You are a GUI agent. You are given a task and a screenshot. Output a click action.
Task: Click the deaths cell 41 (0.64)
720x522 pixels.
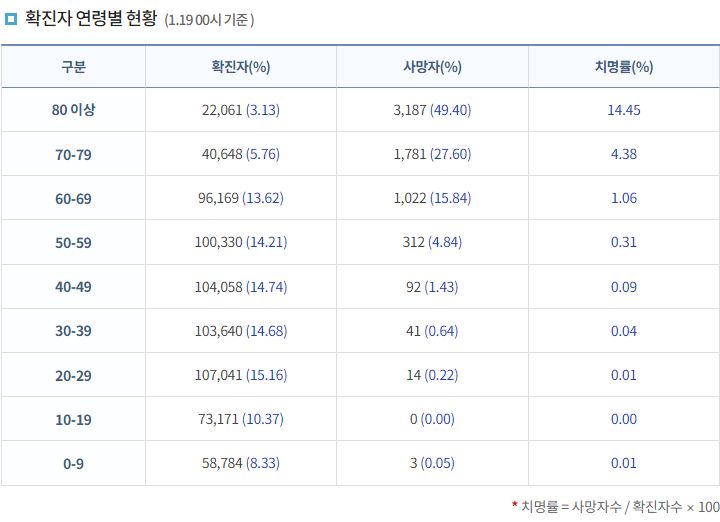pos(432,331)
